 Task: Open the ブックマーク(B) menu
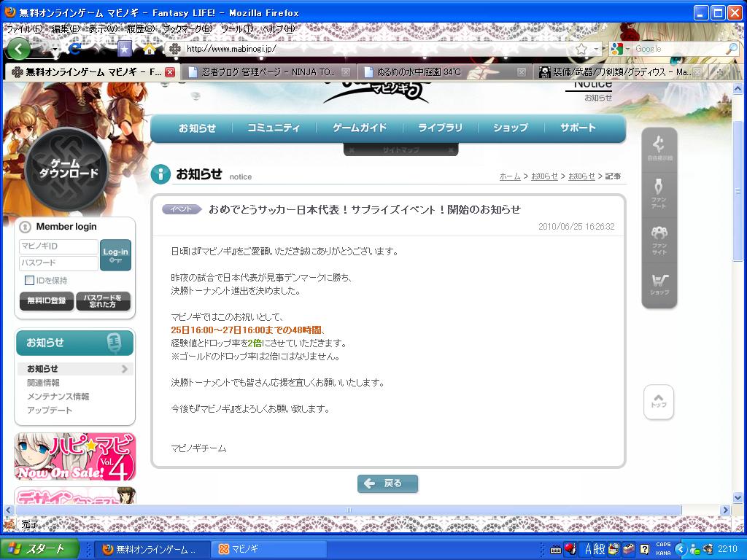tap(188, 28)
